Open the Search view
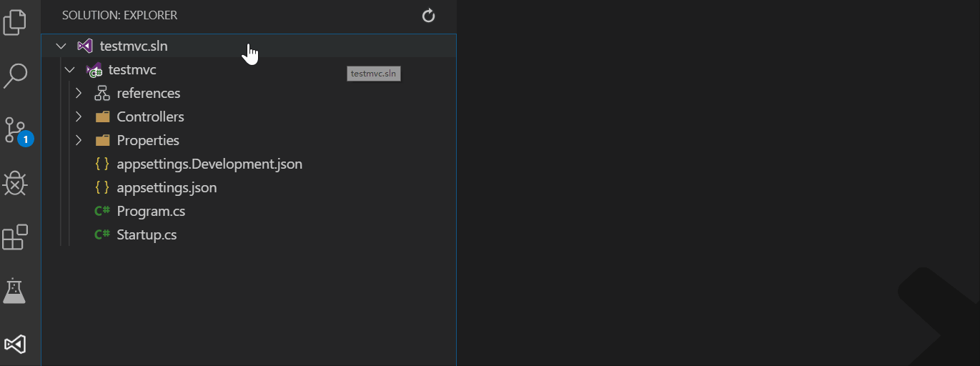The width and height of the screenshot is (980, 366). (x=16, y=76)
